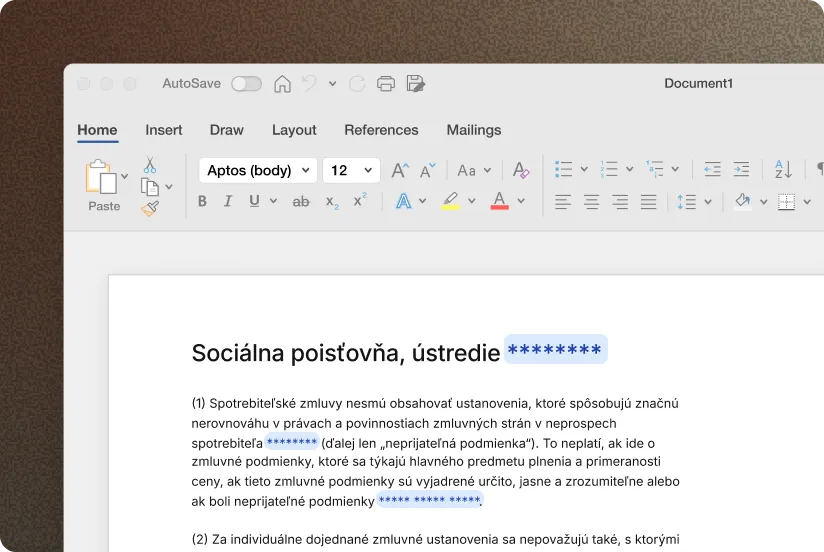
Task: Open the Draw tab
Action: [x=226, y=130]
